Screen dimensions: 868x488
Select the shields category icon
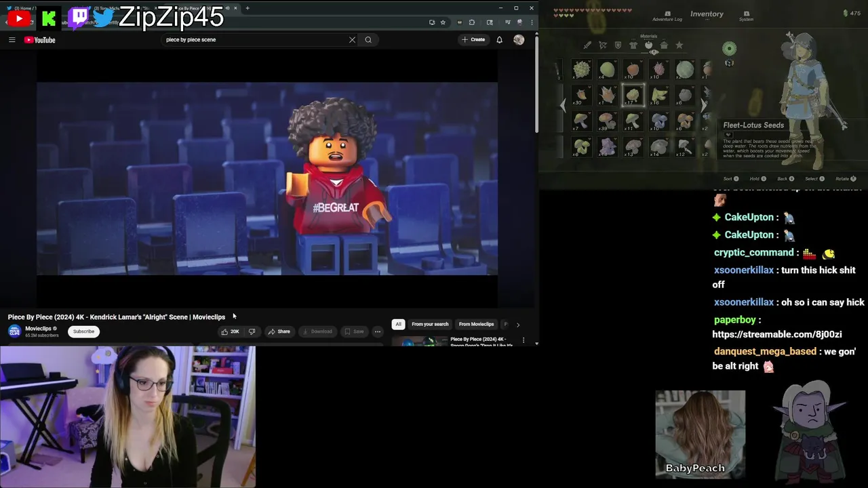tap(618, 45)
